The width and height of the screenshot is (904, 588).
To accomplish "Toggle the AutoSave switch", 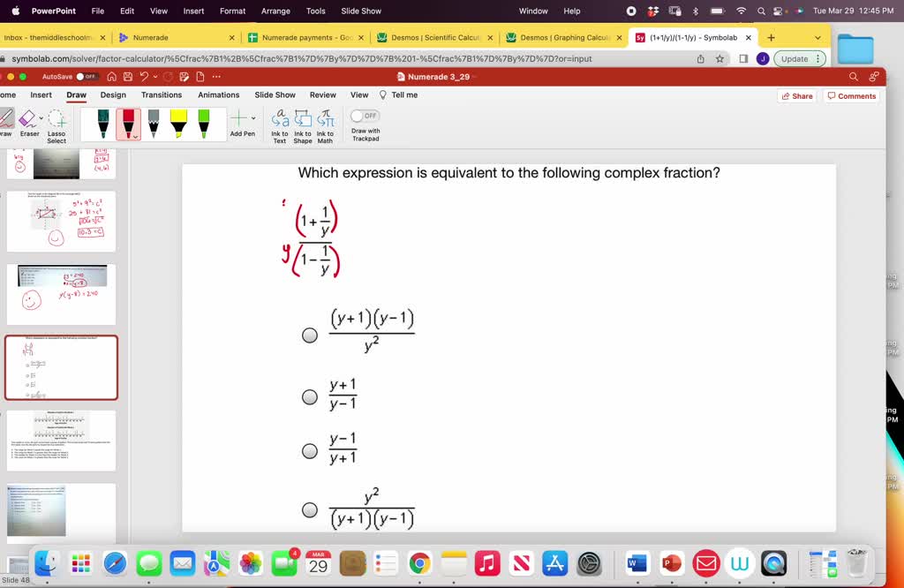I will 86,77.
